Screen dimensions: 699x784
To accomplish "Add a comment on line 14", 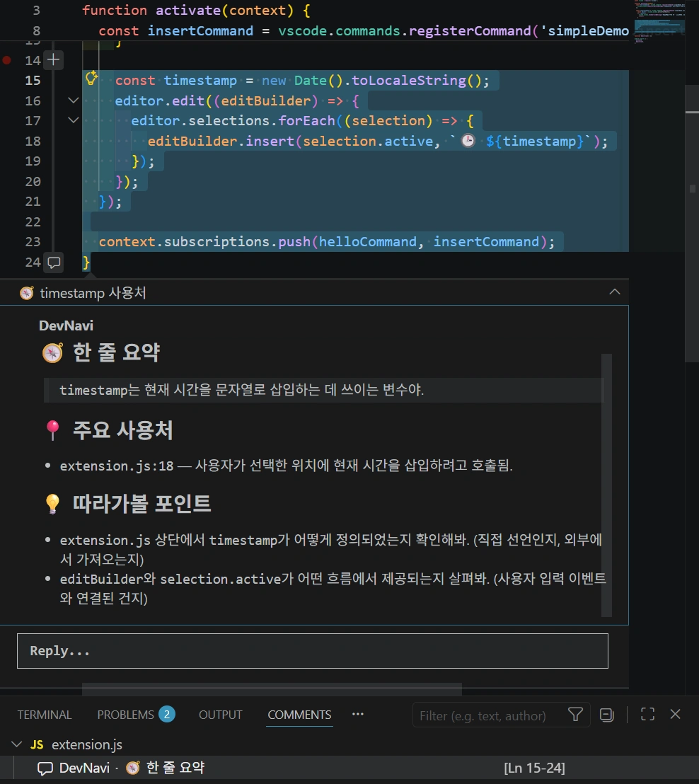I will [x=53, y=60].
